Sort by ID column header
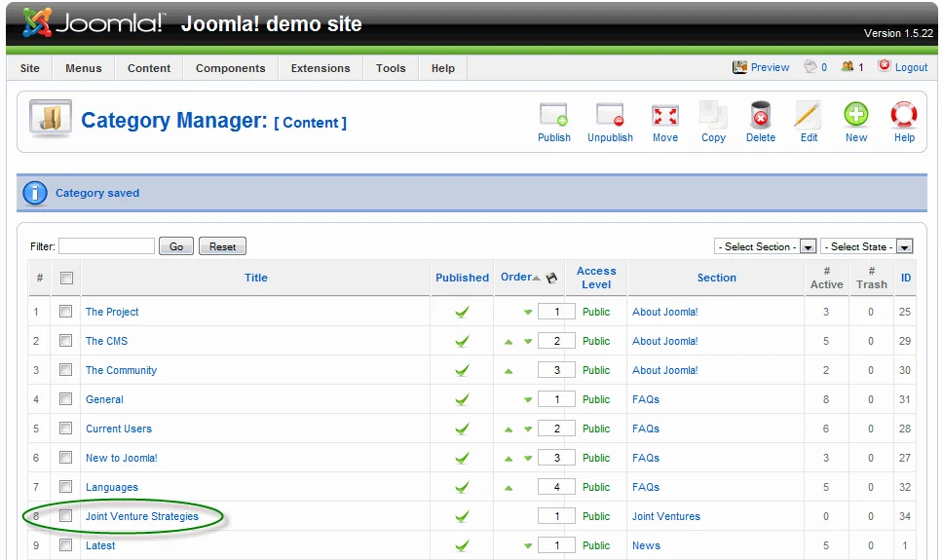Screen dimensions: 943x560 pos(906,278)
